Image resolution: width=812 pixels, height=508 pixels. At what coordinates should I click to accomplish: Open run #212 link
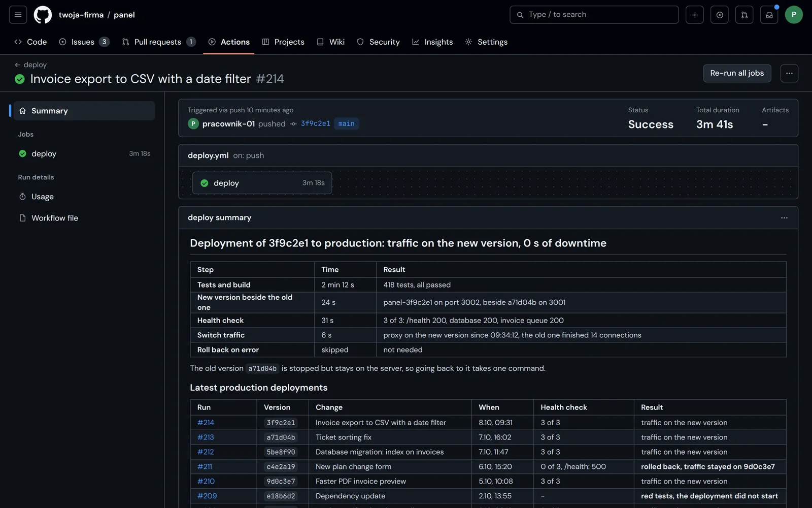206,452
